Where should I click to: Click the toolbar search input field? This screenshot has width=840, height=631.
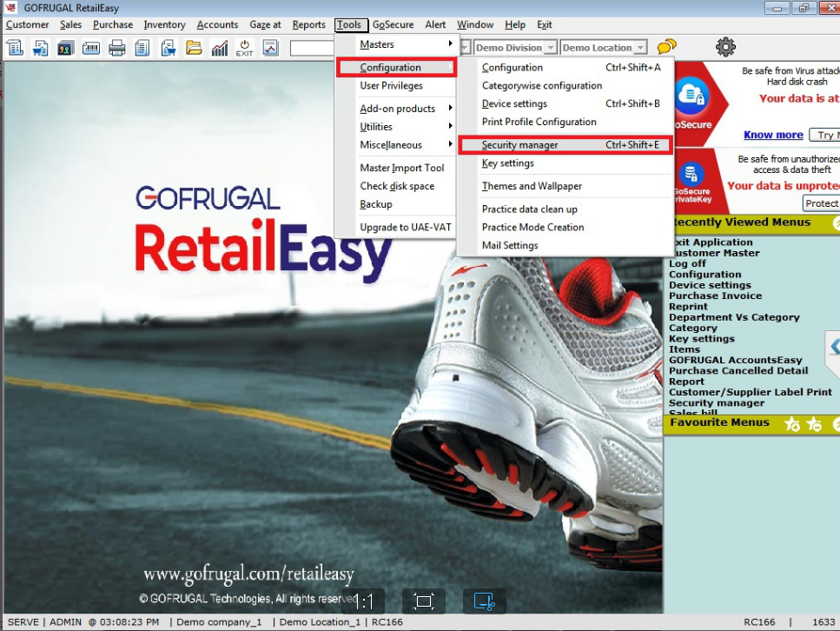coord(312,48)
